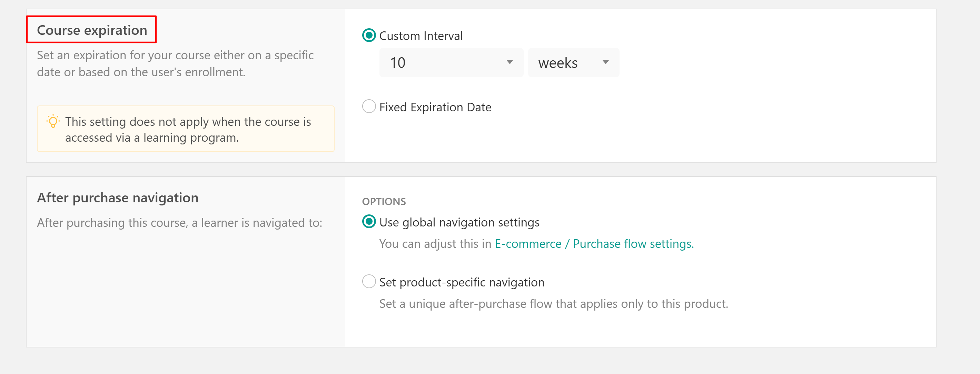The image size is (980, 374).
Task: Click the Use global navigation settings label
Action: [x=459, y=222]
